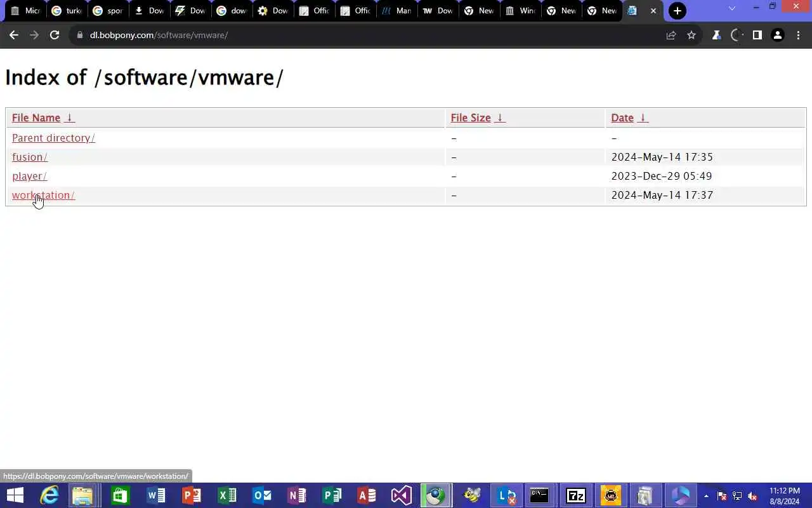The width and height of the screenshot is (812, 508).
Task: Open the Command Prompt taskbar icon
Action: pyautogui.click(x=539, y=495)
